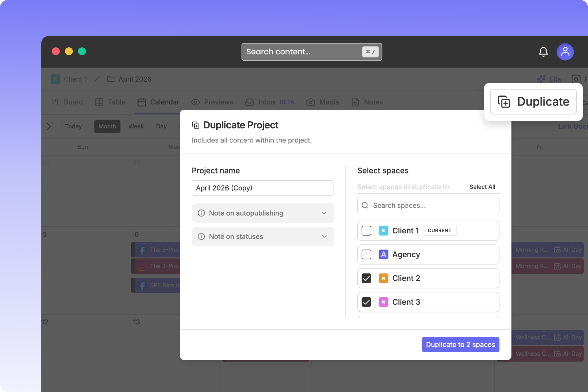Check the Client 1 space checkbox
This screenshot has height=392, width=588.
(366, 231)
